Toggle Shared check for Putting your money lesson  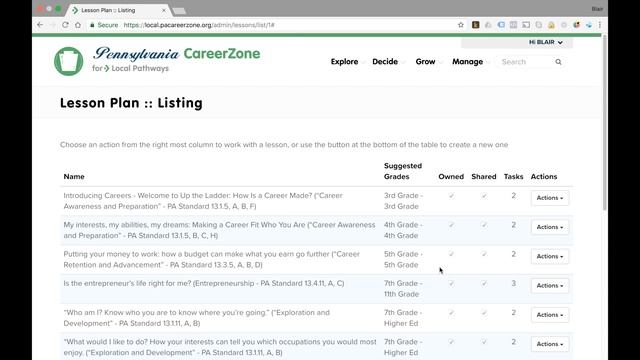tap(484, 254)
